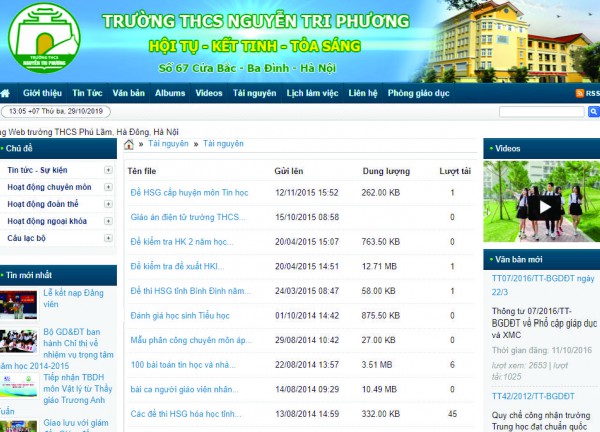Click the Dung lượng column header

point(386,171)
